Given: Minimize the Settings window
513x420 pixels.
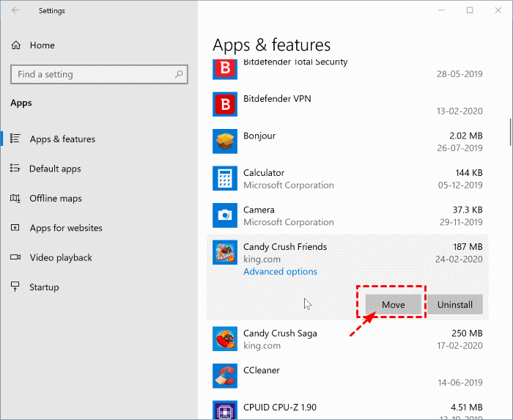Looking at the screenshot, I should [x=441, y=10].
